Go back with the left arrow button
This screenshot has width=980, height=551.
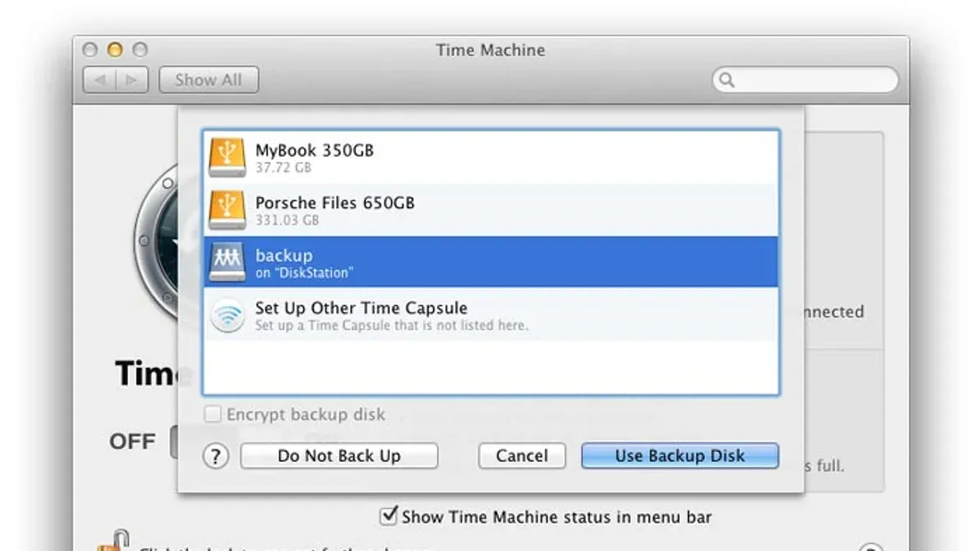100,80
